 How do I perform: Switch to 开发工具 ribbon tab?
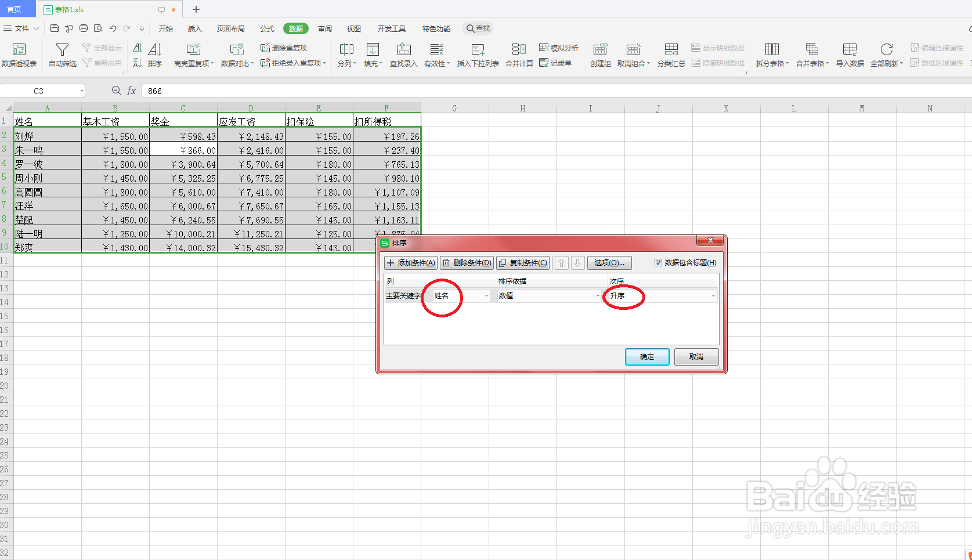tap(392, 28)
